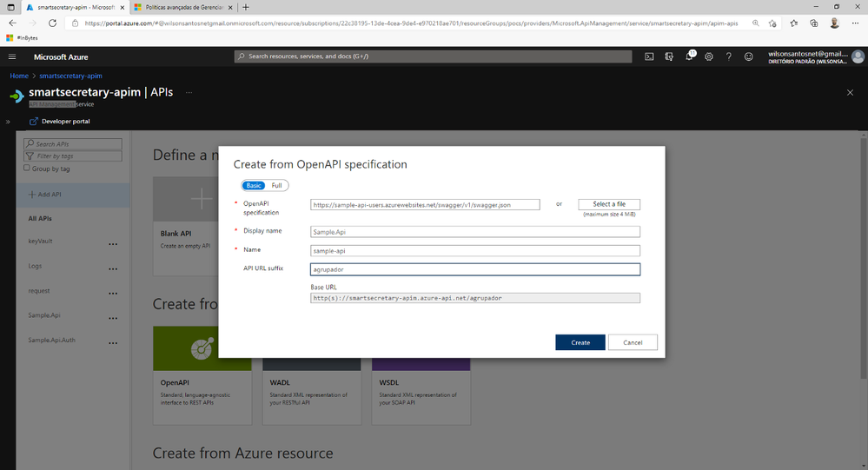This screenshot has width=868, height=470.
Task: Open options ellipsis for Logs API
Action: (113, 269)
